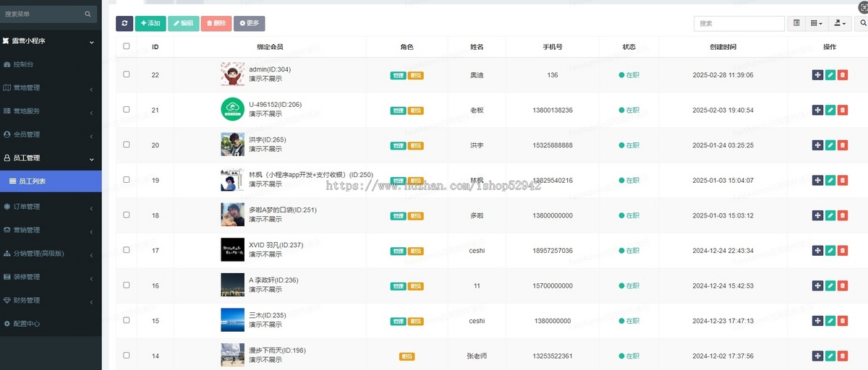The height and width of the screenshot is (370, 868).
Task: Delete the employee 洪宇 row
Action: (x=842, y=145)
